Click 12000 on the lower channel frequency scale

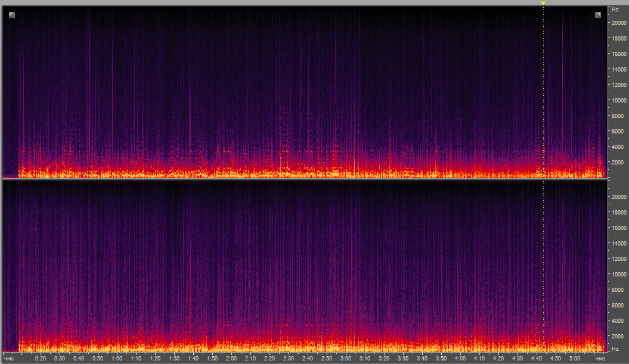[619, 259]
